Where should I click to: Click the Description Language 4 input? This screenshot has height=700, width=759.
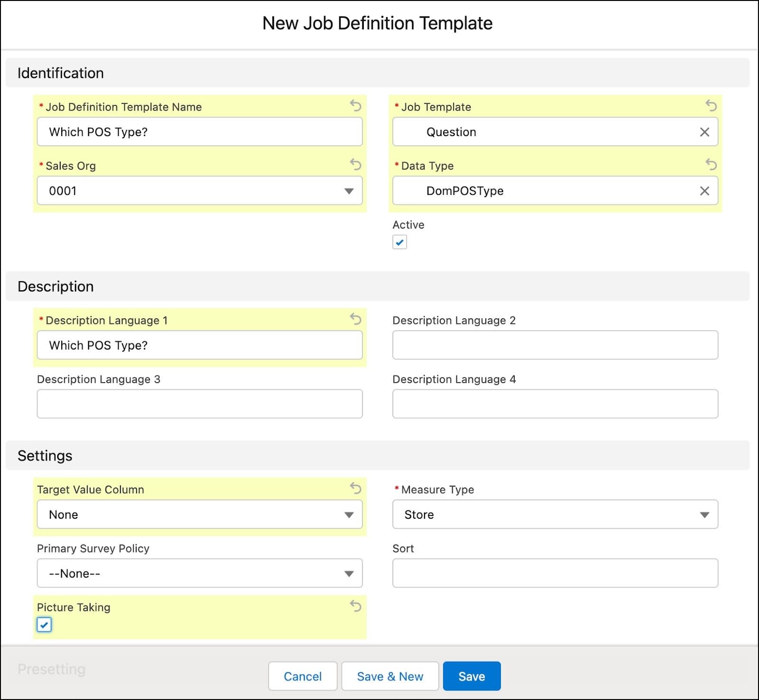click(x=555, y=404)
